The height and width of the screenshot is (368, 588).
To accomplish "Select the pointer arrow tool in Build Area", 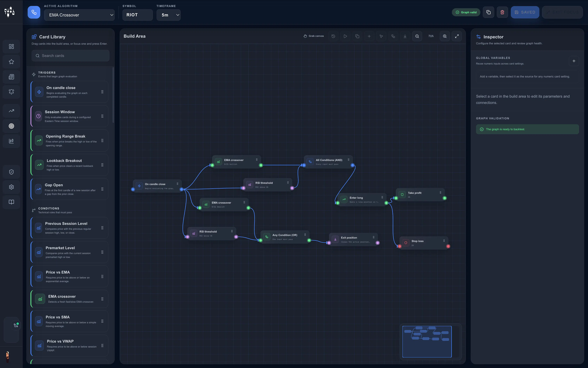I will 381,36.
